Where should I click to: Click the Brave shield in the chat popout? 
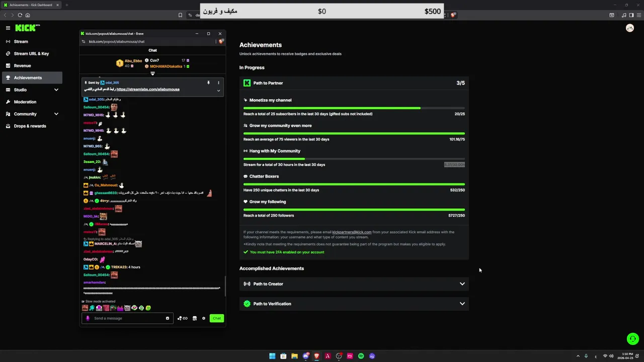(221, 42)
